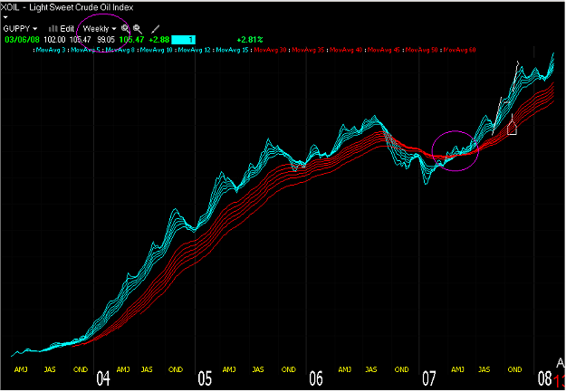566x392 pixels.
Task: Click the MovAvg 10 indicator label
Action: (x=155, y=50)
